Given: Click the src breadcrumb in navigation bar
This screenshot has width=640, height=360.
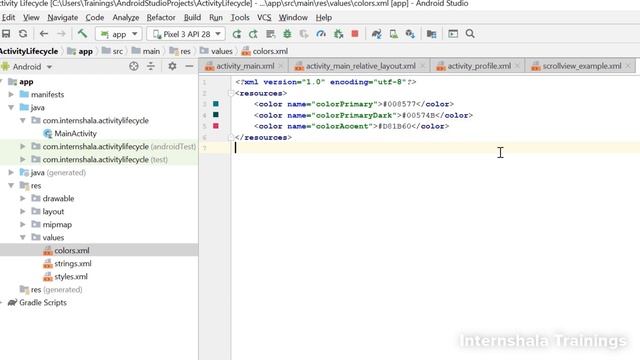Looking at the screenshot, I should [x=118, y=51].
